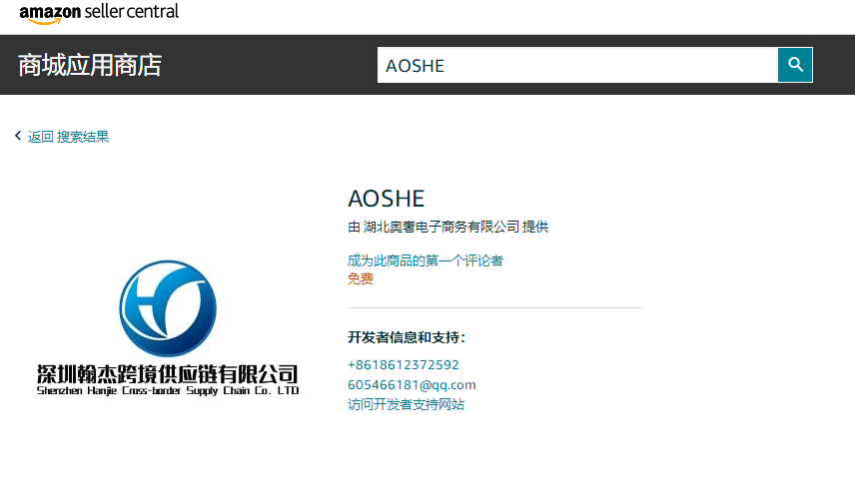Click the email 605466181@qq.com
The width and height of the screenshot is (855, 504).
click(x=412, y=384)
